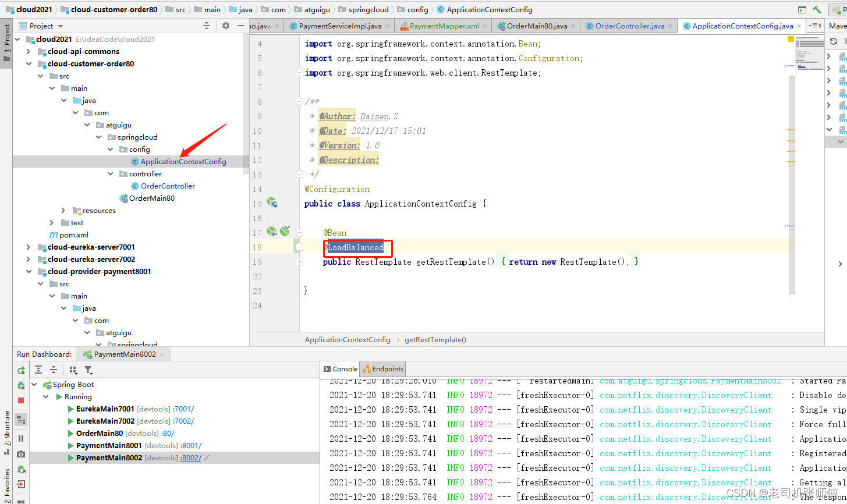Expand the cloud-eureka-server7002 module
This screenshot has height=504, width=847.
(29, 260)
